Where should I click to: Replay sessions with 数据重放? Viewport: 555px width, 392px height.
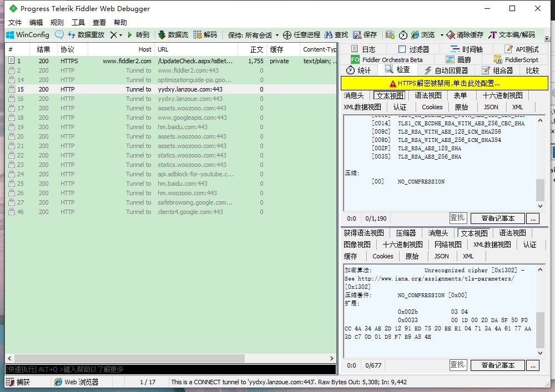(87, 34)
